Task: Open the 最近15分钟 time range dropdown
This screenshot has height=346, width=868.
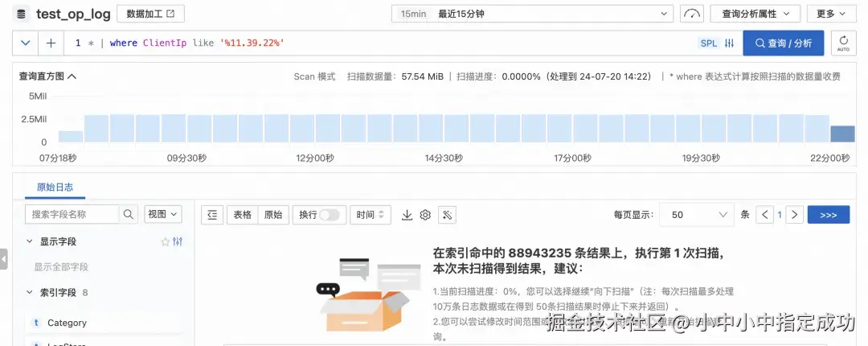Action: (532, 14)
